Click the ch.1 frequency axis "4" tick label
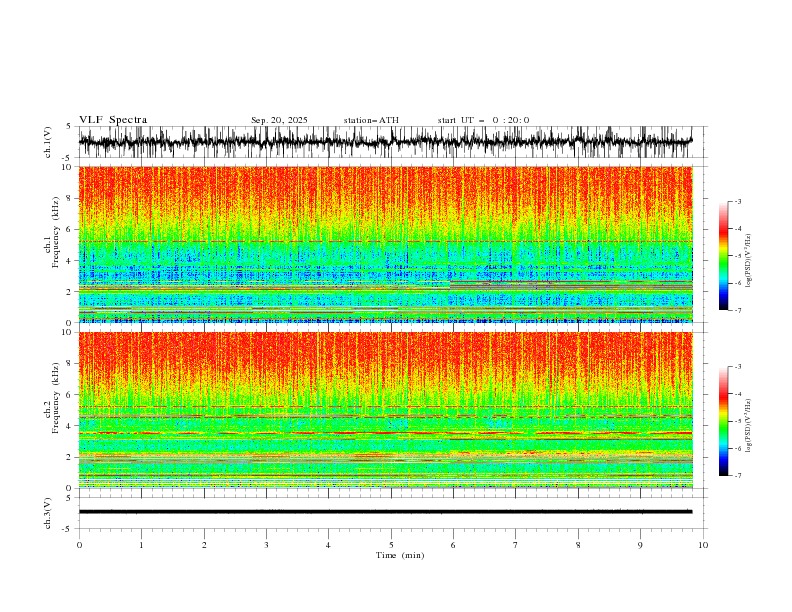792x612 pixels. tap(71, 261)
